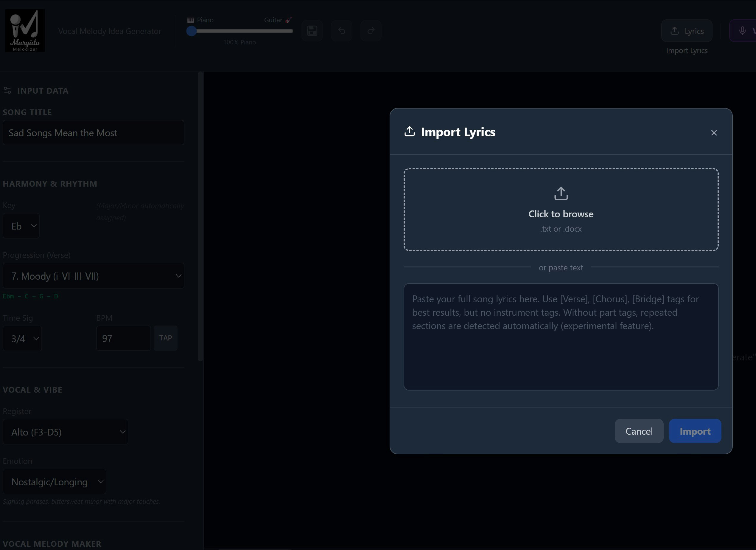Close the Import Lyrics dialog
The width and height of the screenshot is (756, 550).
tap(714, 133)
